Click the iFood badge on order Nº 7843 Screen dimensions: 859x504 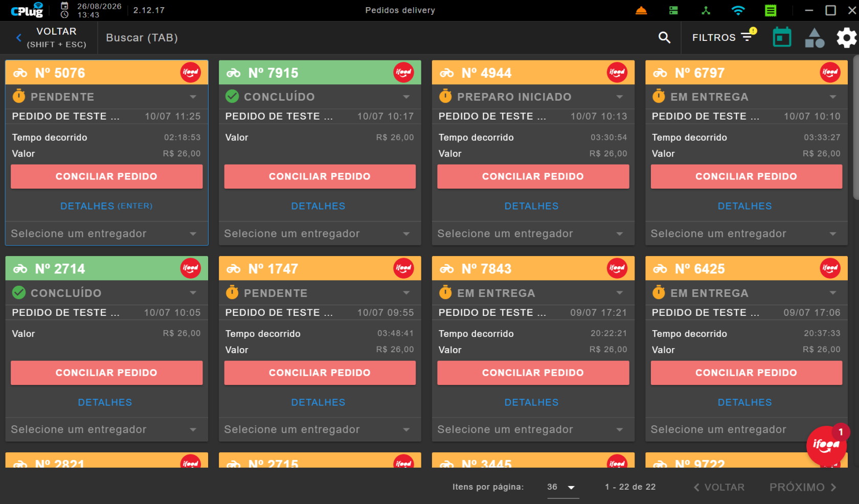point(617,268)
